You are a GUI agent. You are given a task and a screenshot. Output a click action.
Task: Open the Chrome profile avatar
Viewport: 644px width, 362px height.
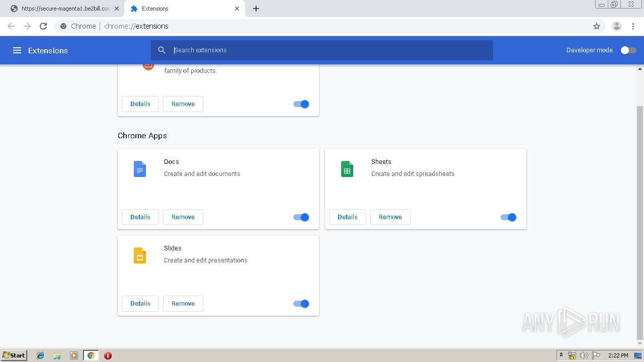coord(617,26)
